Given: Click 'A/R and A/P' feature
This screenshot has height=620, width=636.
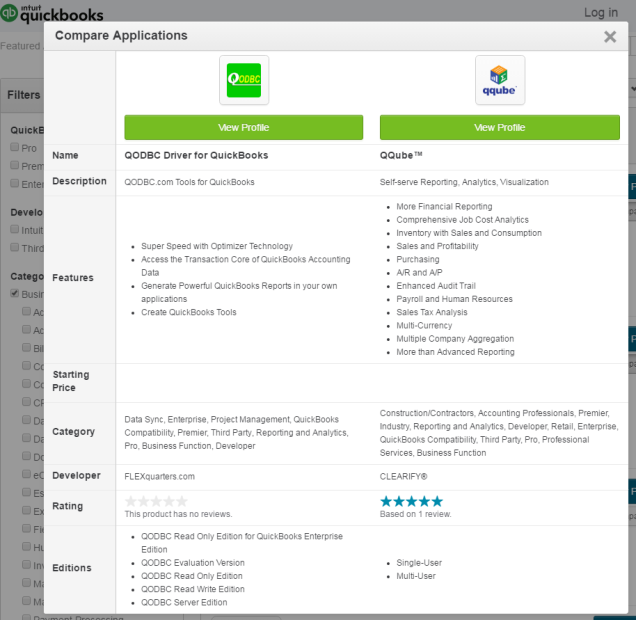Looking at the screenshot, I should click(419, 272).
